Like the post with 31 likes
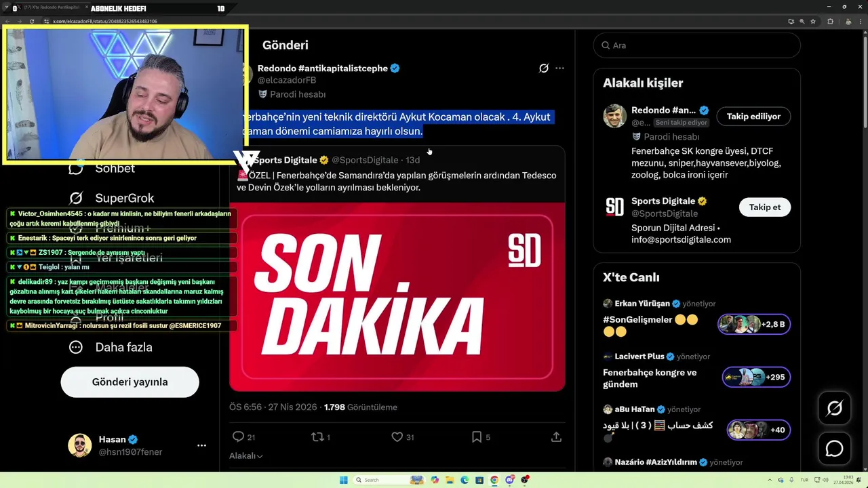Viewport: 868px width, 488px height. 397,437
